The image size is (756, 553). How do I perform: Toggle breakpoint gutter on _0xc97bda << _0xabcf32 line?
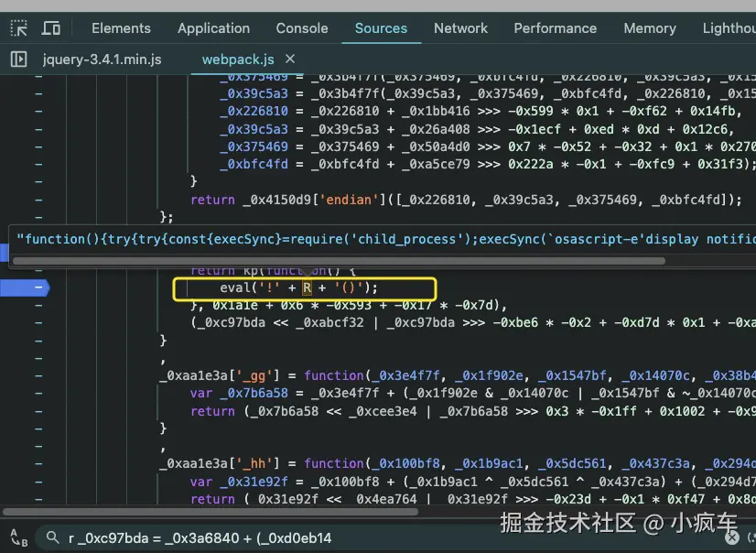click(38, 322)
